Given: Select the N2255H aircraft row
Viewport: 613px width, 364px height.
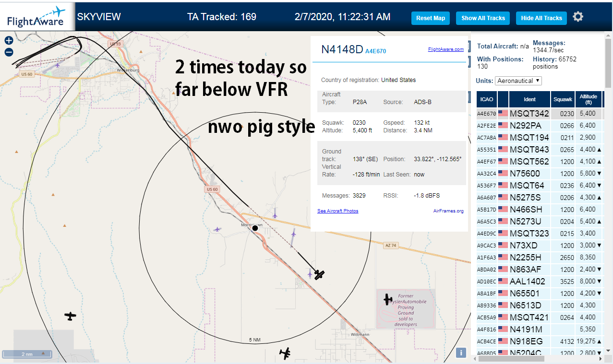Looking at the screenshot, I should 539,258.
